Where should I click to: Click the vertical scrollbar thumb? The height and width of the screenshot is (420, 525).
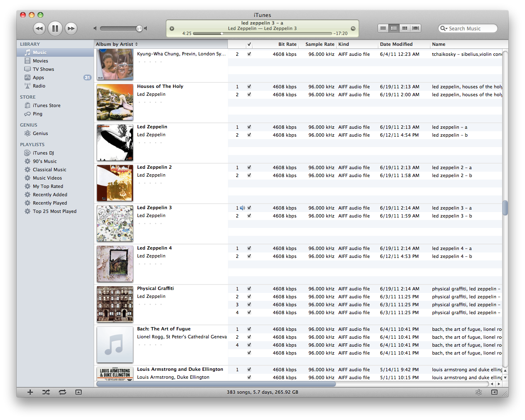point(505,208)
